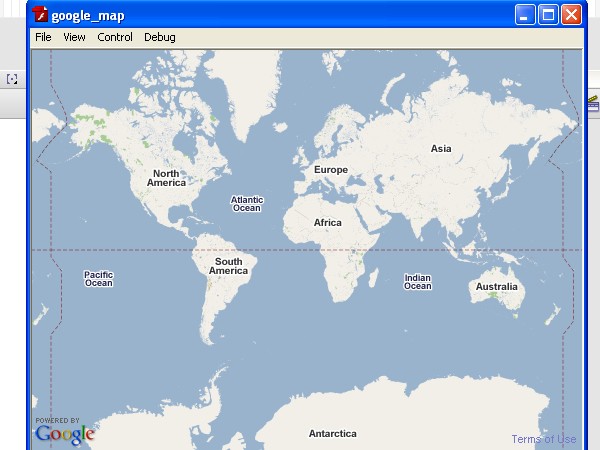Viewport: 600px width, 450px height.
Task: Click the Indian Ocean label
Action: (418, 282)
